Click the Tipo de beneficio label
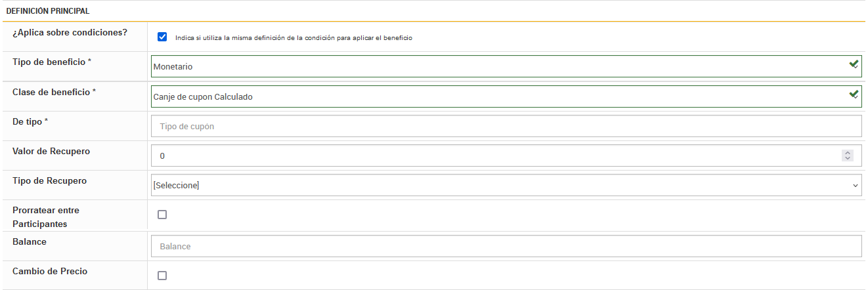 (52, 62)
